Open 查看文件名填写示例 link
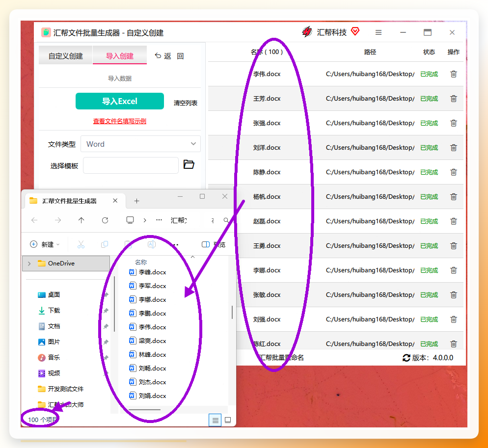The width and height of the screenshot is (488, 448). coord(120,121)
